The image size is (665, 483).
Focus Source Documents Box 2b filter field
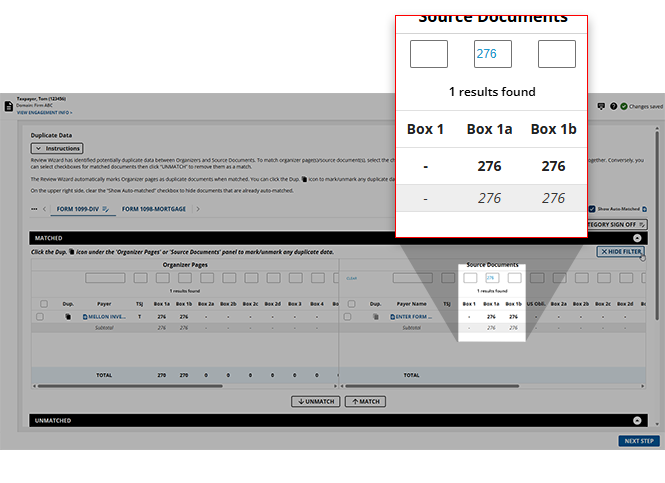[x=581, y=278]
